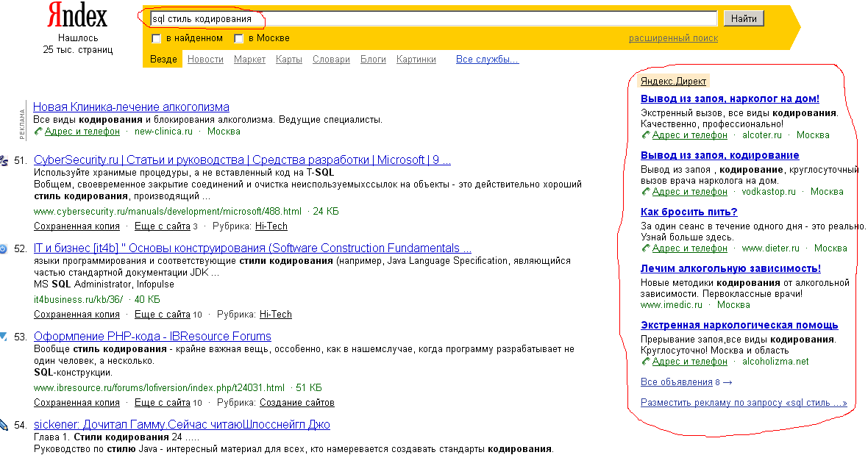Open the ad "Экстренная наркологическая помощь"
The width and height of the screenshot is (868, 455).
739,325
